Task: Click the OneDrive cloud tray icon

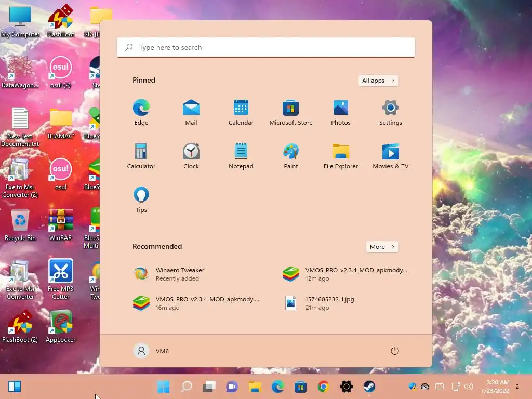Action: point(425,387)
